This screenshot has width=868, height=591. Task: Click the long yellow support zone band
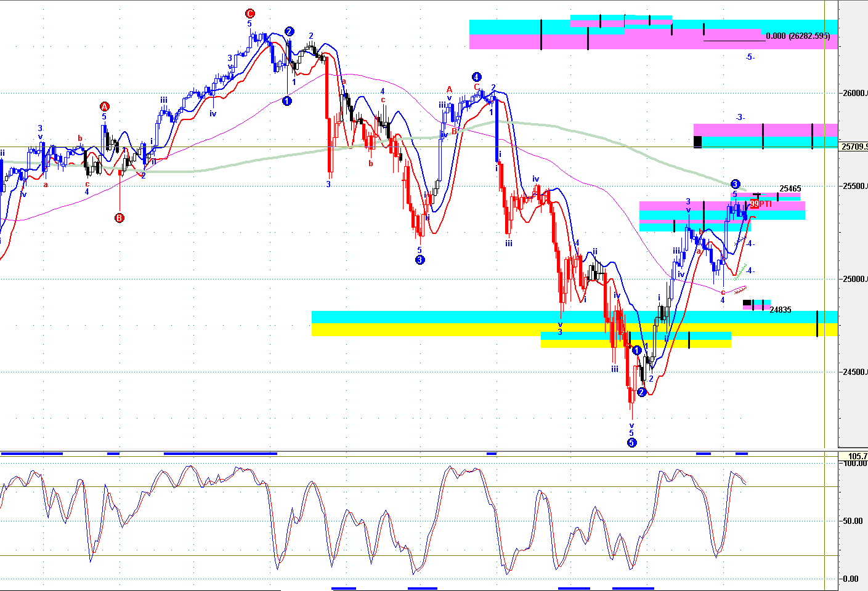574,329
